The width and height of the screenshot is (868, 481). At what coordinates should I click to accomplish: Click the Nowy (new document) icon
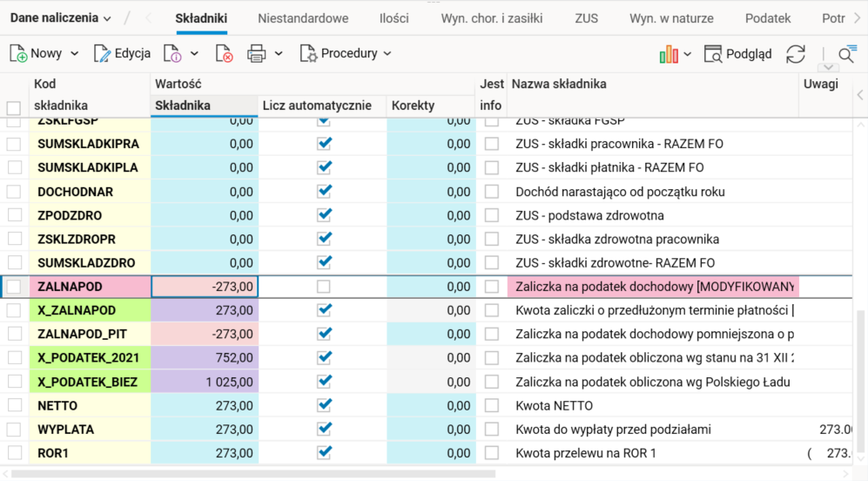(18, 54)
